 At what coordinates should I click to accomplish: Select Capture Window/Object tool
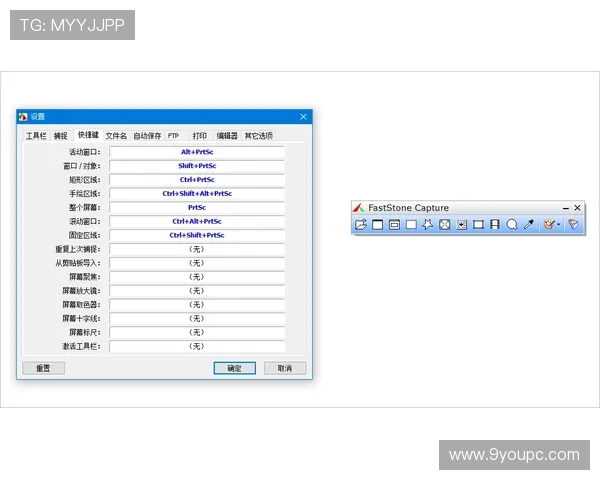[x=395, y=224]
